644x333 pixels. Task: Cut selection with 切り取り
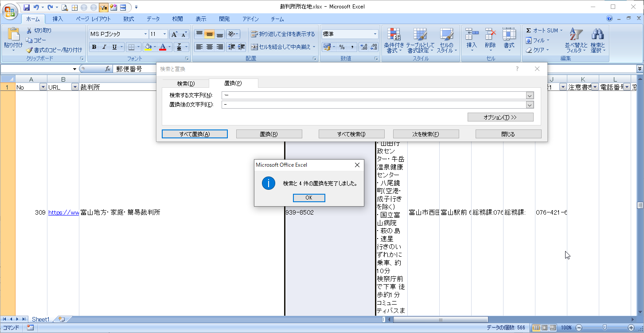coord(39,31)
